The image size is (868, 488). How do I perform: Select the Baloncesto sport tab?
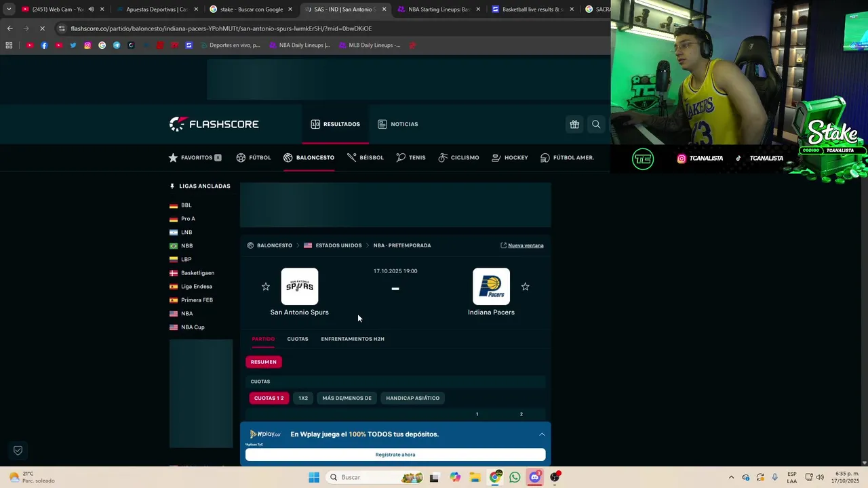pos(309,157)
